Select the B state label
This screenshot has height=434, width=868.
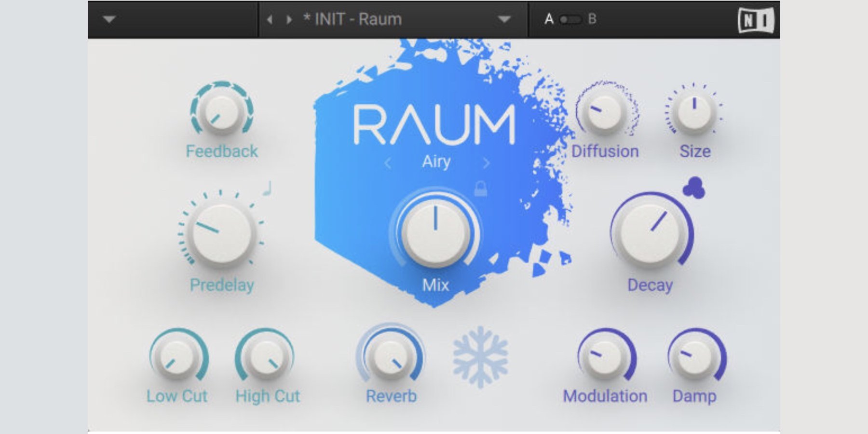tap(592, 19)
